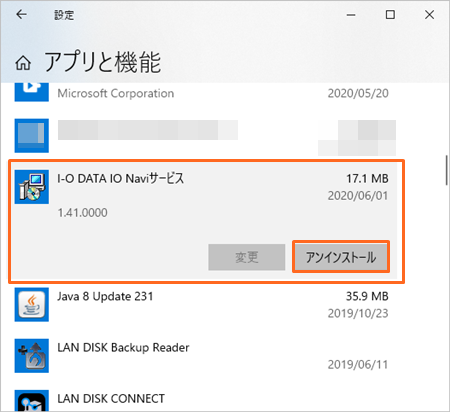The image size is (450, 412).
Task: Minimize the Settings window
Action: [x=351, y=15]
